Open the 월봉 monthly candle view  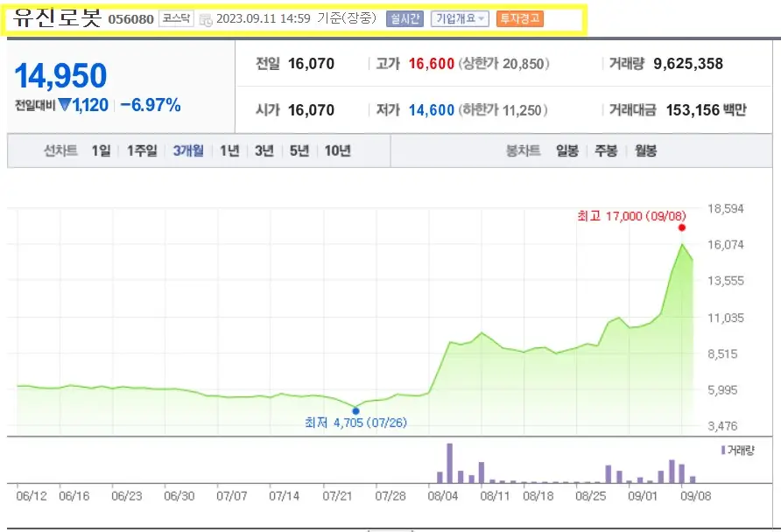646,150
